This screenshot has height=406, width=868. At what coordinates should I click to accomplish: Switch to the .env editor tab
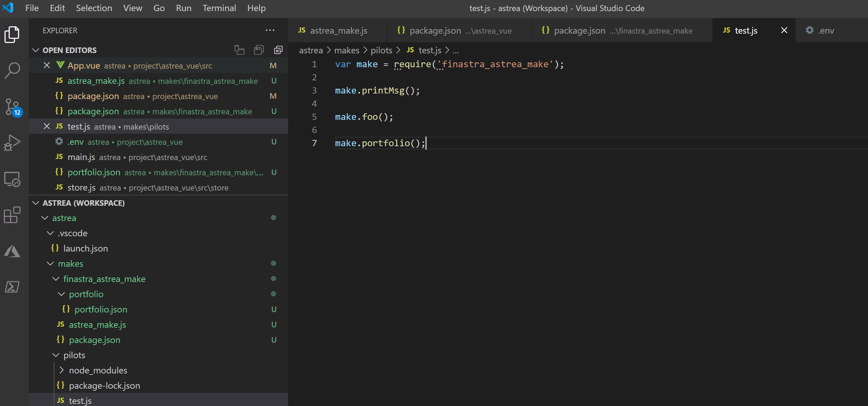pos(826,31)
